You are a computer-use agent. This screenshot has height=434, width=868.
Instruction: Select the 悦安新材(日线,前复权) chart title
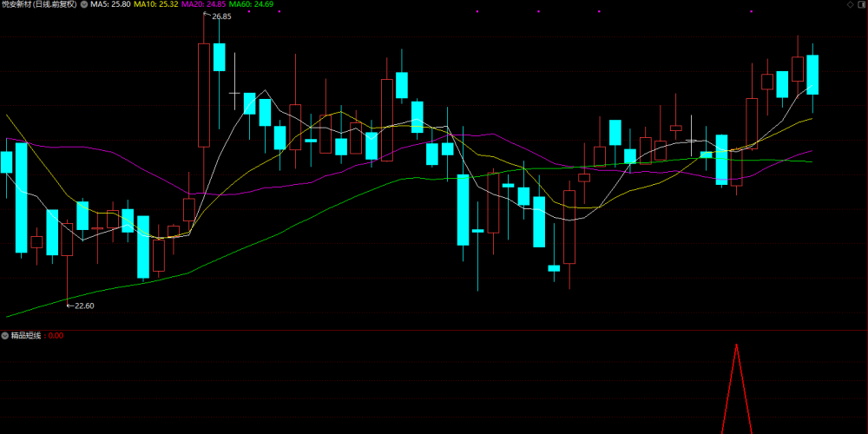click(x=39, y=4)
